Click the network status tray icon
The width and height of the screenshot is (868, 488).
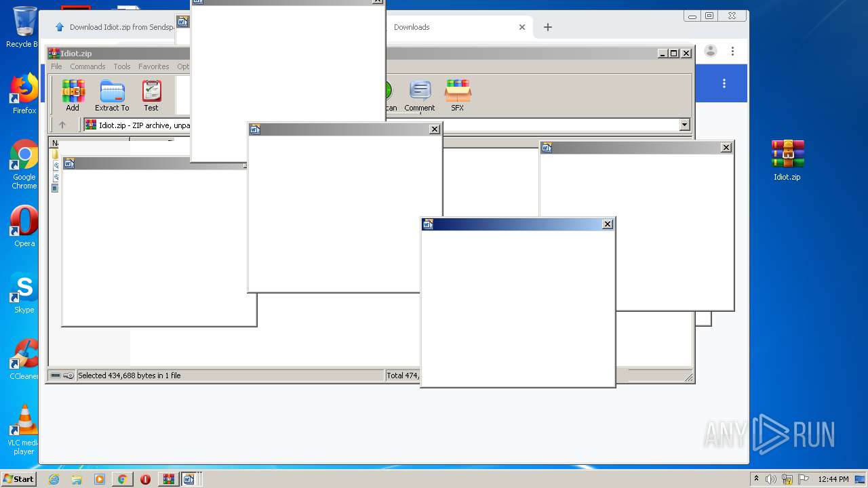coord(787,479)
